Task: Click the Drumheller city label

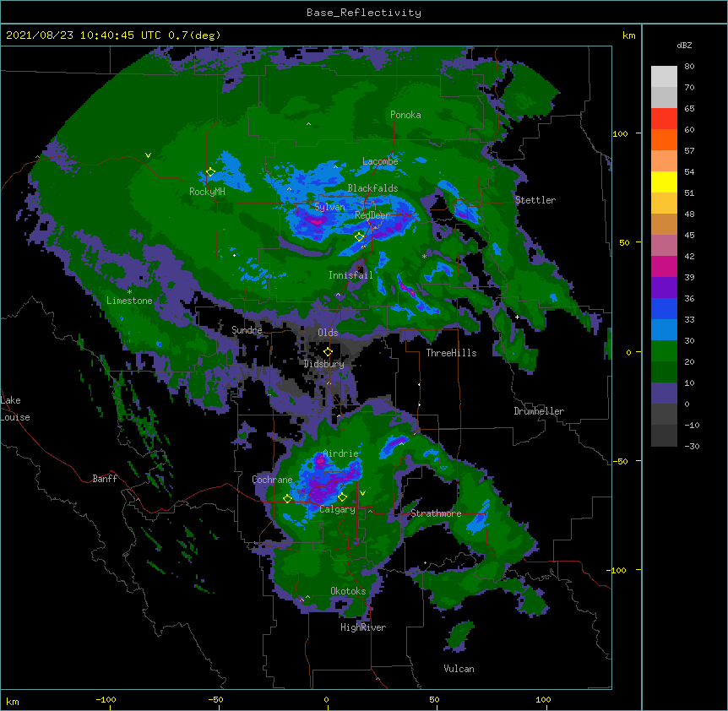Action: pos(539,411)
